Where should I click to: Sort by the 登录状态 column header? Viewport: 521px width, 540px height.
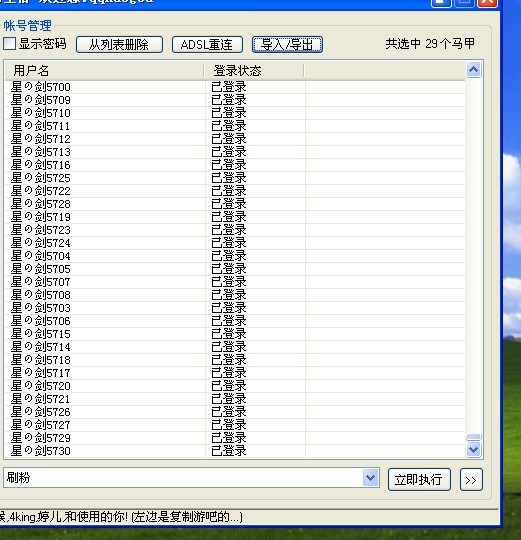(x=254, y=71)
